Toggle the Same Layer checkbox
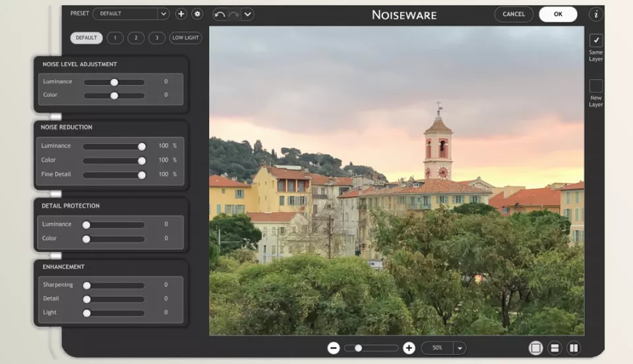633x364 pixels. pos(596,40)
